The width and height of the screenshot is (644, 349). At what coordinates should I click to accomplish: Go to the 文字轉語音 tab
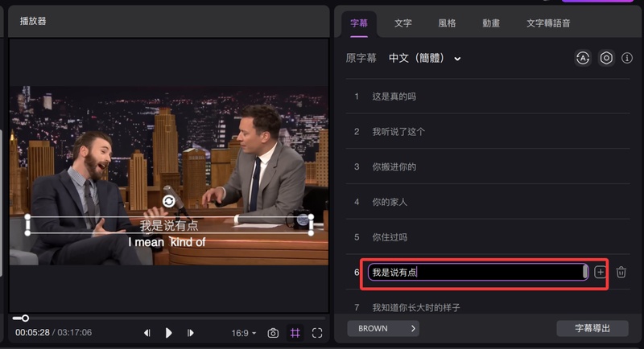click(x=548, y=23)
